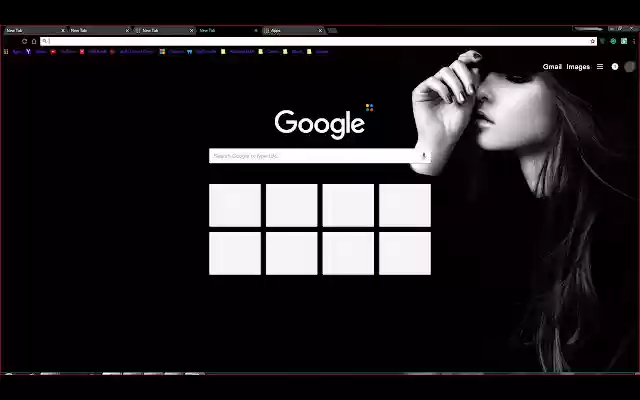Open the top-right most visited tile
Image resolution: width=640 pixels, height=400 pixels.
(x=404, y=205)
